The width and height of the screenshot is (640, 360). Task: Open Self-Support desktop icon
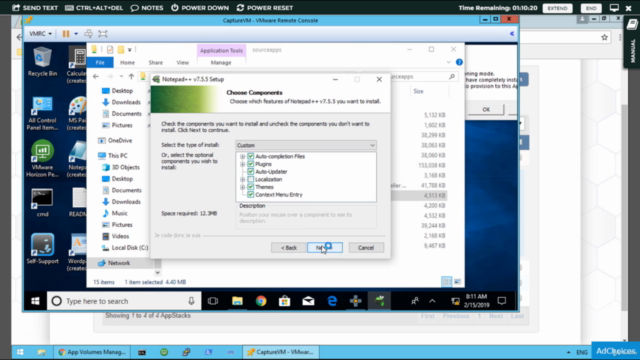tap(42, 248)
